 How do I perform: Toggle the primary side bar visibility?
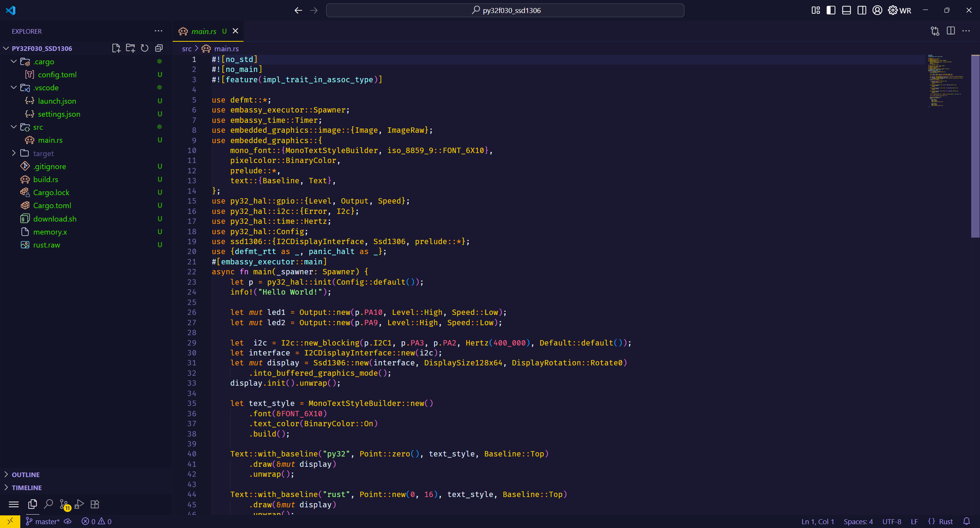point(831,10)
